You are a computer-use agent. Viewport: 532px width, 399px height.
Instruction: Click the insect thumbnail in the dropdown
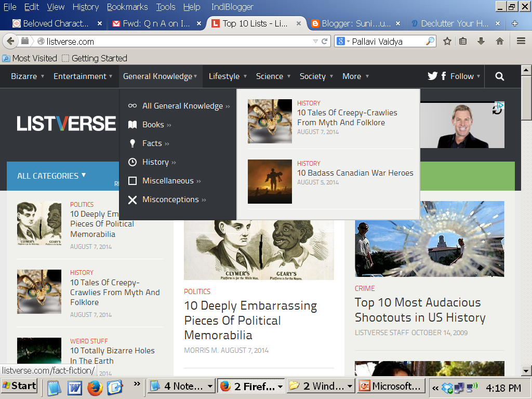click(270, 121)
